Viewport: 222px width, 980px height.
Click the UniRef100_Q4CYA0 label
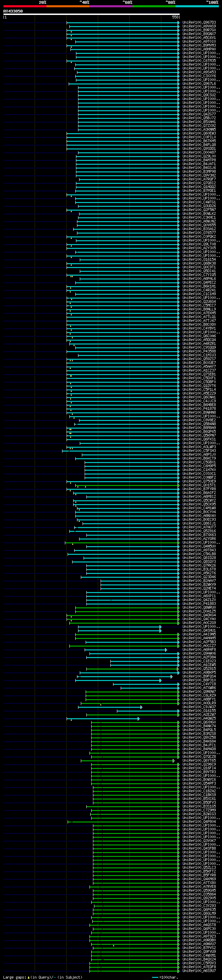[199, 618]
